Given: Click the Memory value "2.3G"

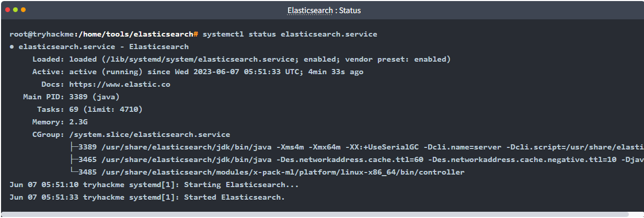Looking at the screenshot, I should pos(78,122).
